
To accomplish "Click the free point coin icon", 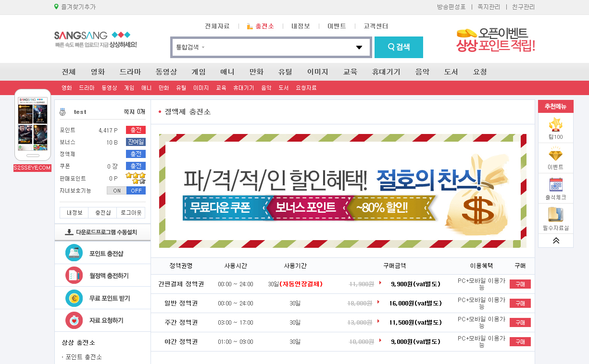I will pos(74,298).
